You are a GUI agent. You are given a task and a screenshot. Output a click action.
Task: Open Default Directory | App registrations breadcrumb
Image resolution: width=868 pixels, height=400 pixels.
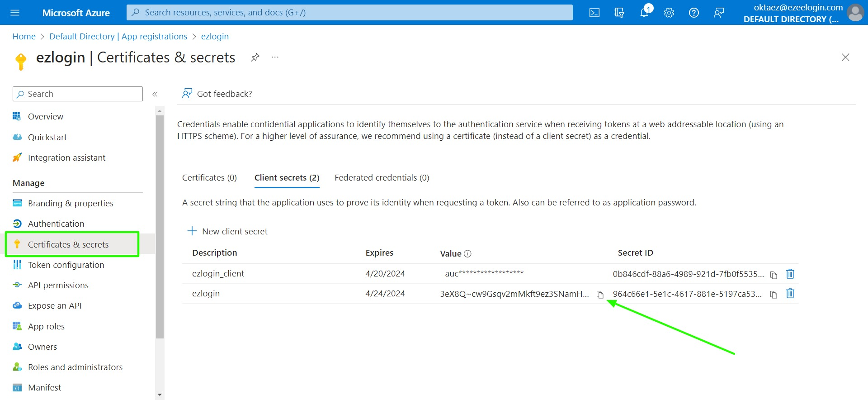click(x=118, y=36)
